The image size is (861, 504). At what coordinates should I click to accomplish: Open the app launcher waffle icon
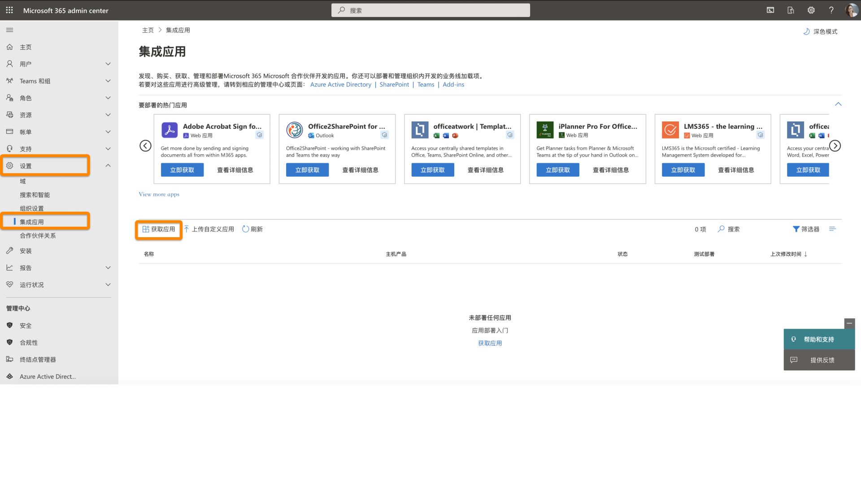[9, 10]
